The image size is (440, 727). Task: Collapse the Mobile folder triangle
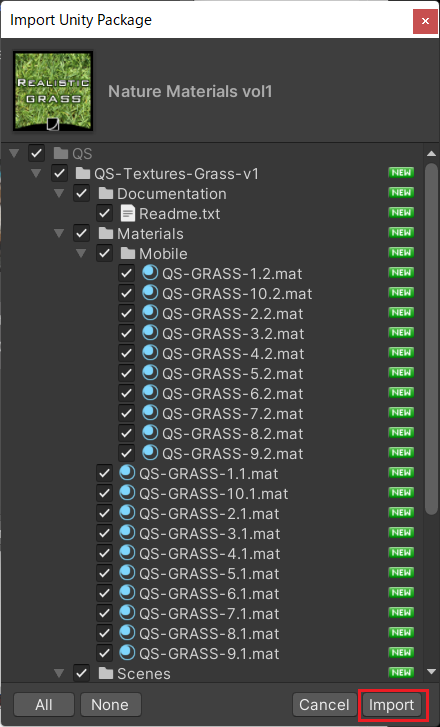[x=82, y=253]
